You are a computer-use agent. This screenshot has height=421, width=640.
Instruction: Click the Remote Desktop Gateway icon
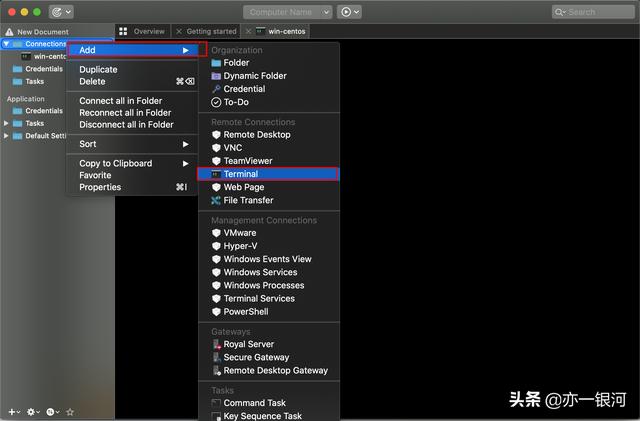pyautogui.click(x=216, y=370)
